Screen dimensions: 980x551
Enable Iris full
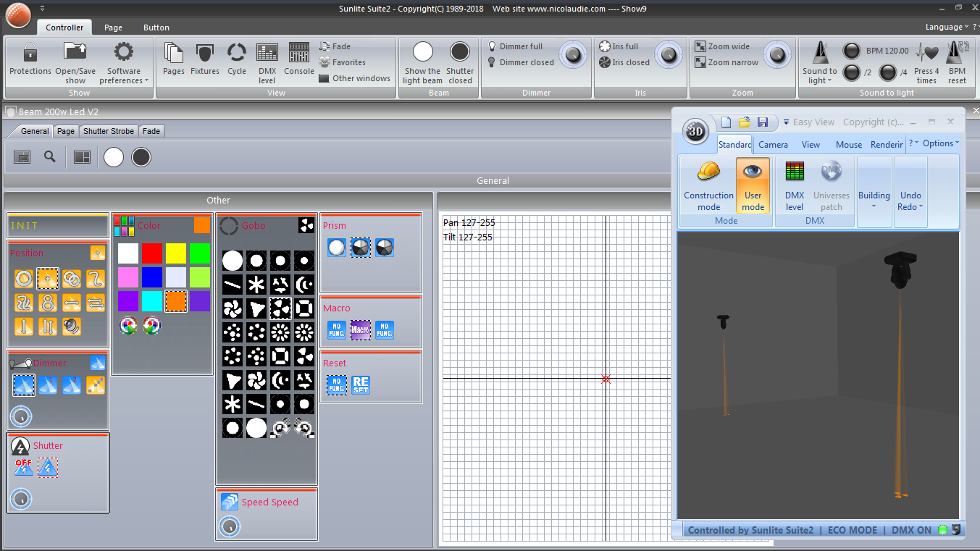coord(619,46)
